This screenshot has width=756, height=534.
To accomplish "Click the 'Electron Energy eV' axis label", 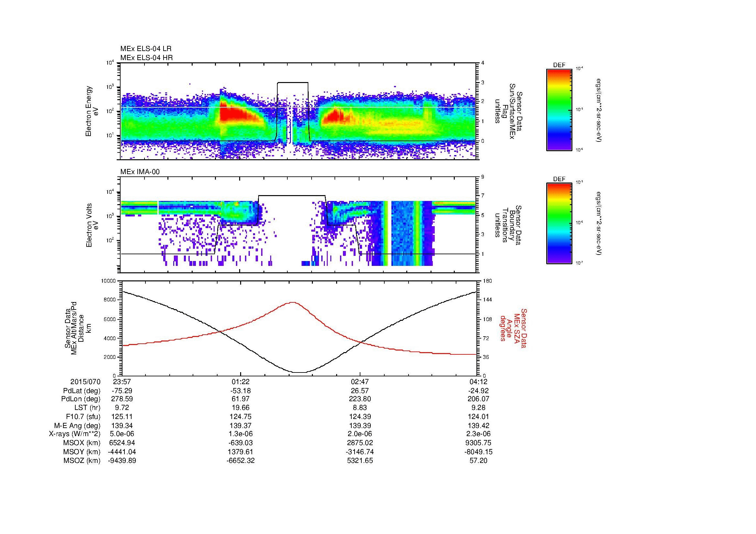I will tap(92, 111).
